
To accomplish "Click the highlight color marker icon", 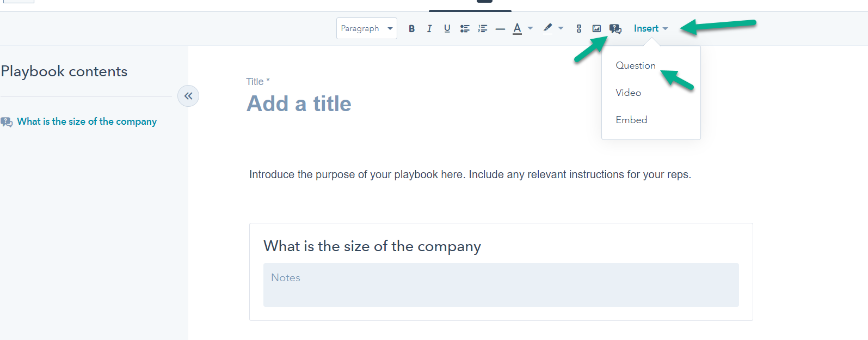I will 547,28.
